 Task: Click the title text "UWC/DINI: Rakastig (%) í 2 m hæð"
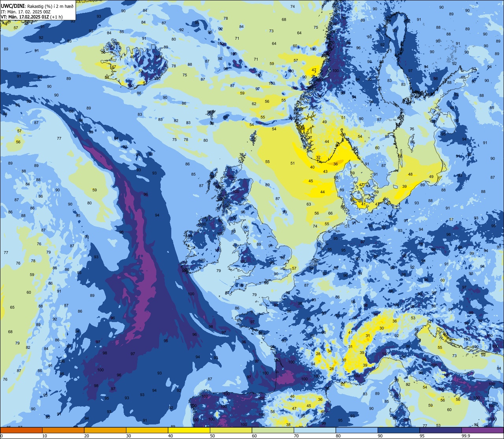[37, 6]
